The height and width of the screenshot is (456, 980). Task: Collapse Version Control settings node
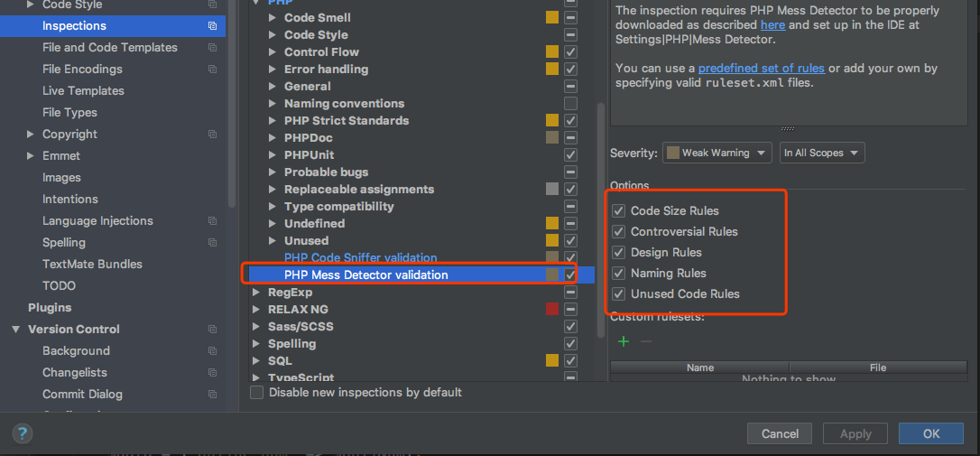[15, 329]
